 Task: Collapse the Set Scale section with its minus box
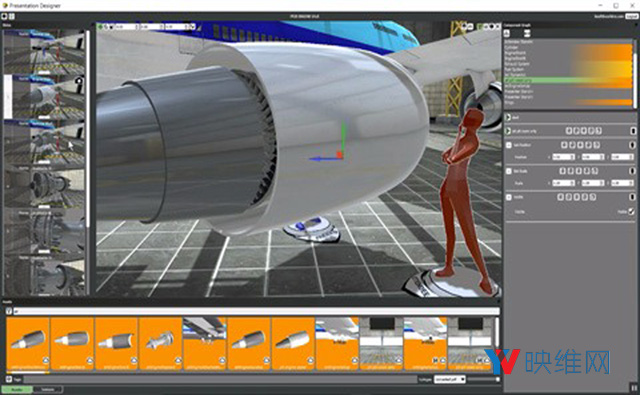(x=509, y=171)
